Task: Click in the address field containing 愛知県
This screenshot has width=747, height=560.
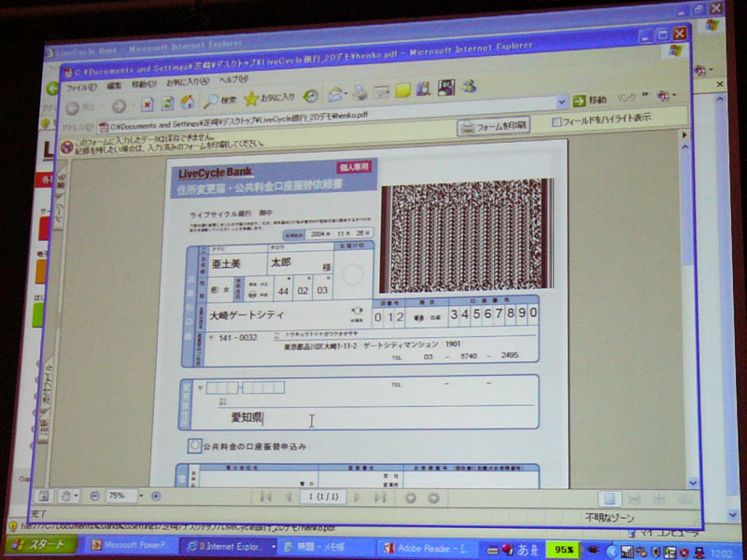Action: [x=376, y=417]
